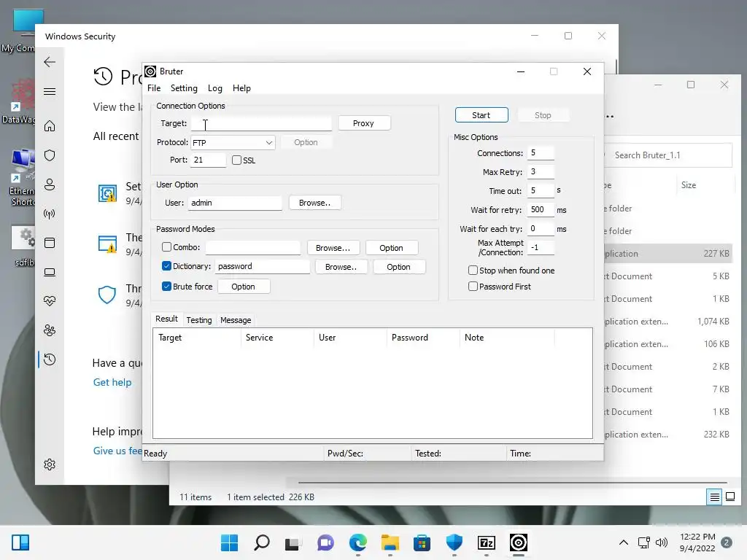Viewport: 747px width, 560px height.
Task: Open the Windows Start menu
Action: [x=229, y=542]
